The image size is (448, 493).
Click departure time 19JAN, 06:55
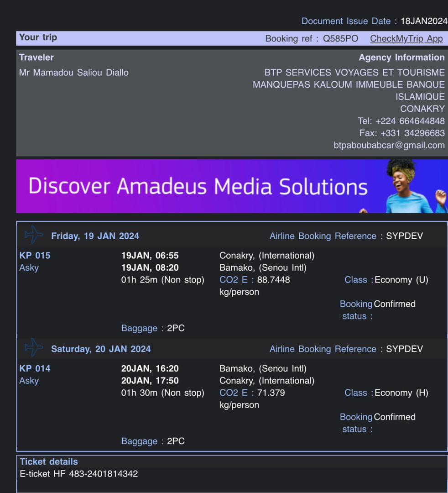[x=150, y=256]
